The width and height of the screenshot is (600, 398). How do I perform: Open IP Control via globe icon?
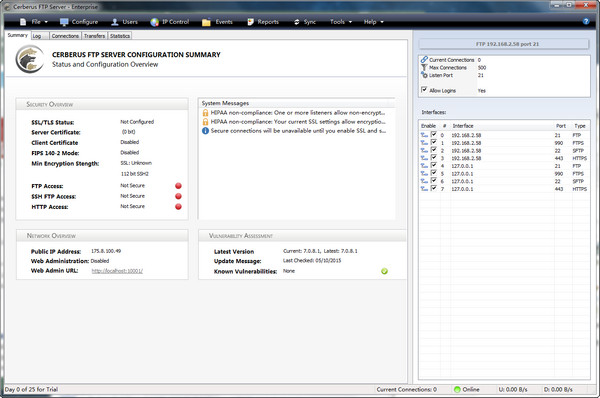[155, 22]
